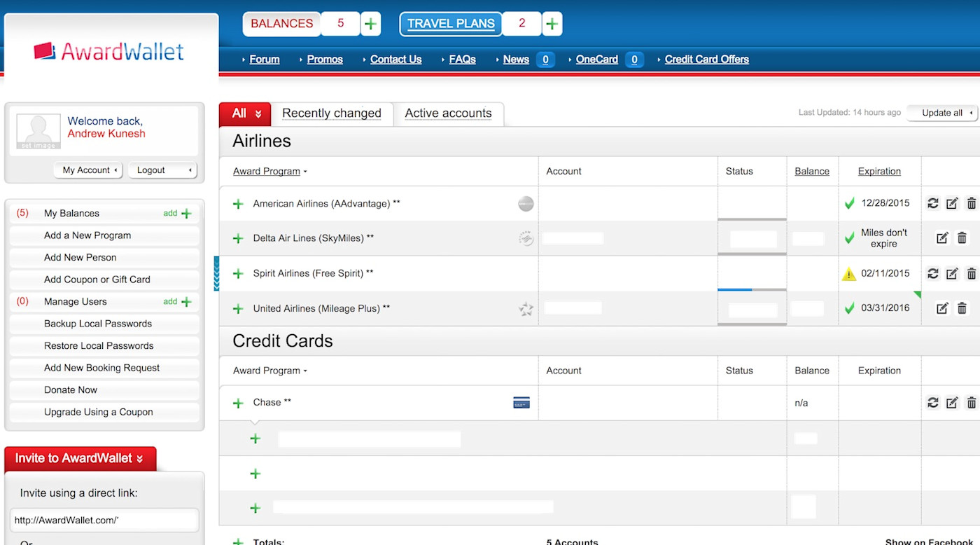
Task: Expand the American Airlines row with plus
Action: [238, 204]
